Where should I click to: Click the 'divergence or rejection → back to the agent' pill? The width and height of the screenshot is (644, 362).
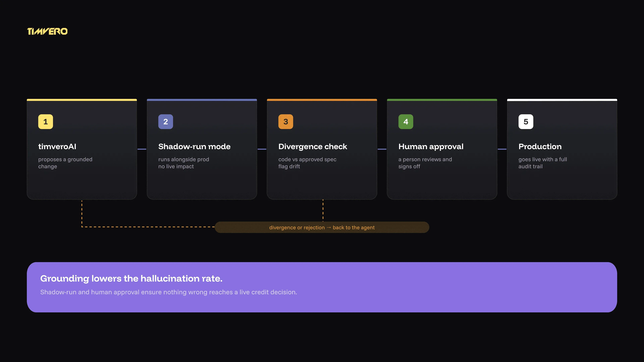pyautogui.click(x=322, y=227)
